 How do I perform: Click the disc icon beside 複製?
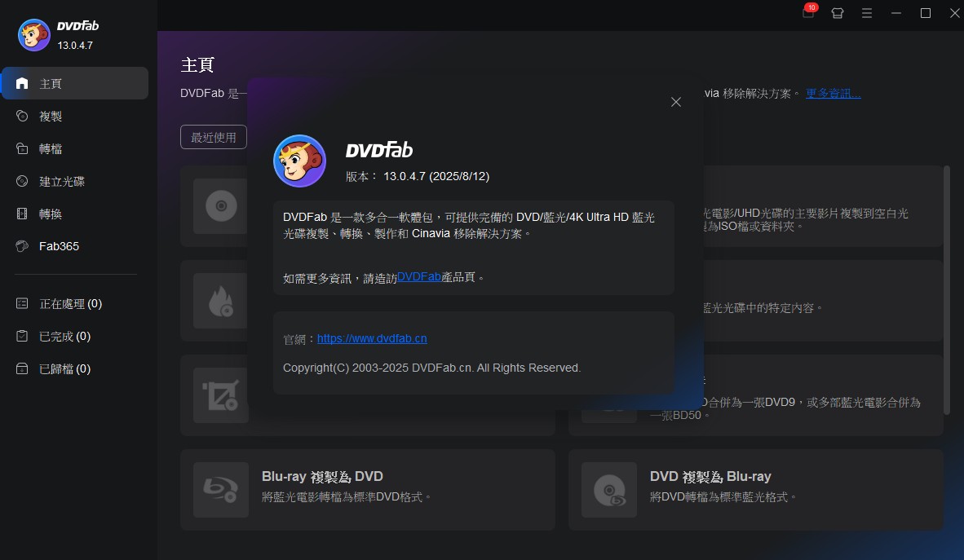coord(22,116)
